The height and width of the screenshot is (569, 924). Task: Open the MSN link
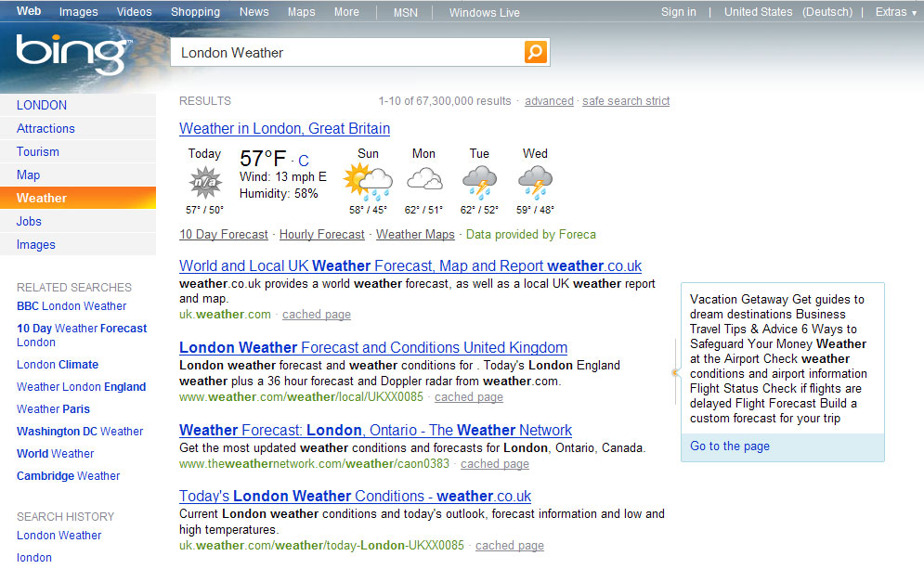(406, 12)
